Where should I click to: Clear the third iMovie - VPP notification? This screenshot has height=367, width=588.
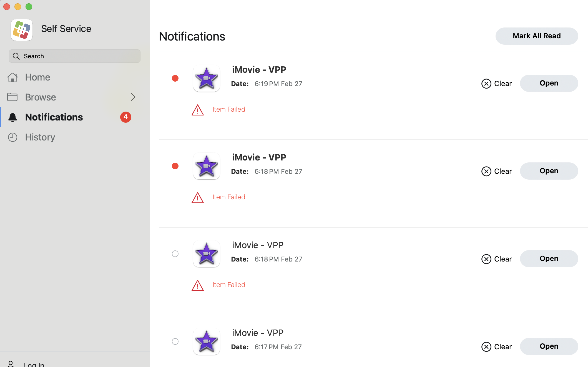tap(497, 259)
